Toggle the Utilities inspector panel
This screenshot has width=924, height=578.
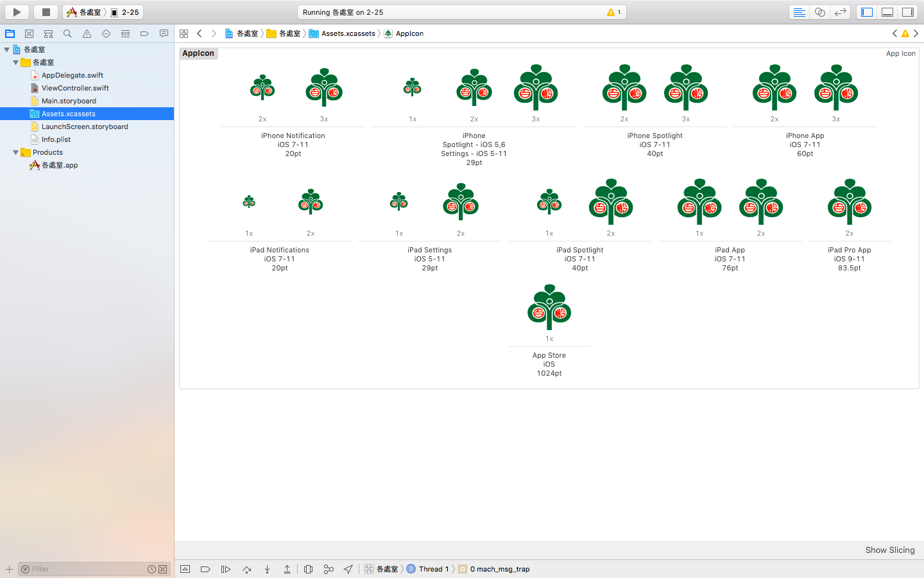pos(908,12)
